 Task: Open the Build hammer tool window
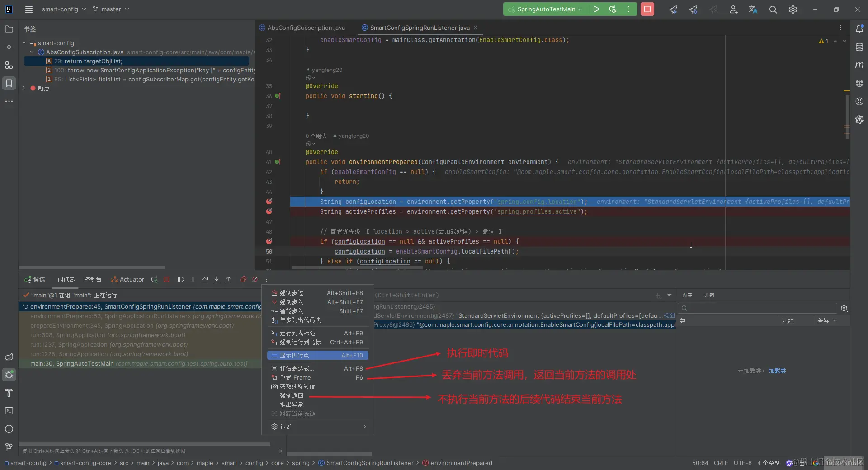[9, 393]
